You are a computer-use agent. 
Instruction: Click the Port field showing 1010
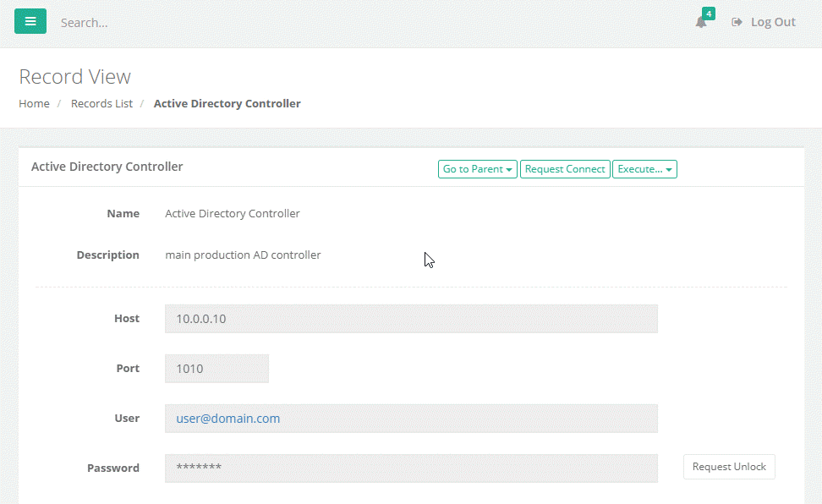pyautogui.click(x=216, y=369)
